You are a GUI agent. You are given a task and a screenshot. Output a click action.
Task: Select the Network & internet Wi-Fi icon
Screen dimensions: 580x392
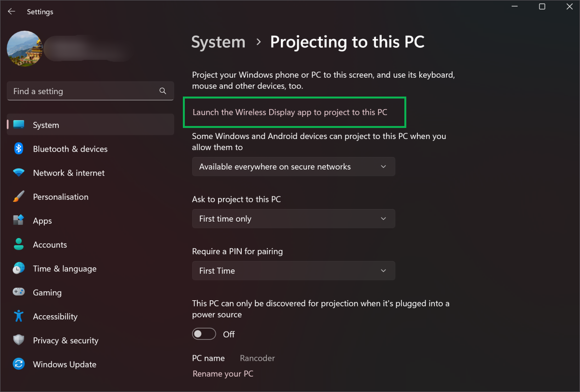(x=18, y=173)
